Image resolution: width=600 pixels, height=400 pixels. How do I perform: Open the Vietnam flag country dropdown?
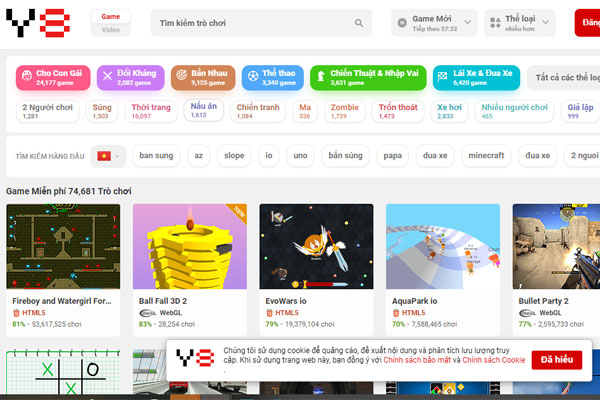coord(107,156)
